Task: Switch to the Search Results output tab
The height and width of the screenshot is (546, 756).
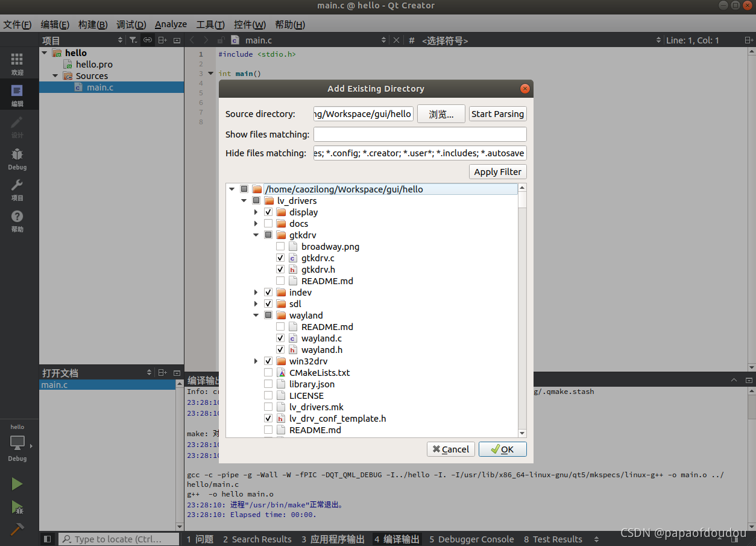Action: tap(257, 539)
